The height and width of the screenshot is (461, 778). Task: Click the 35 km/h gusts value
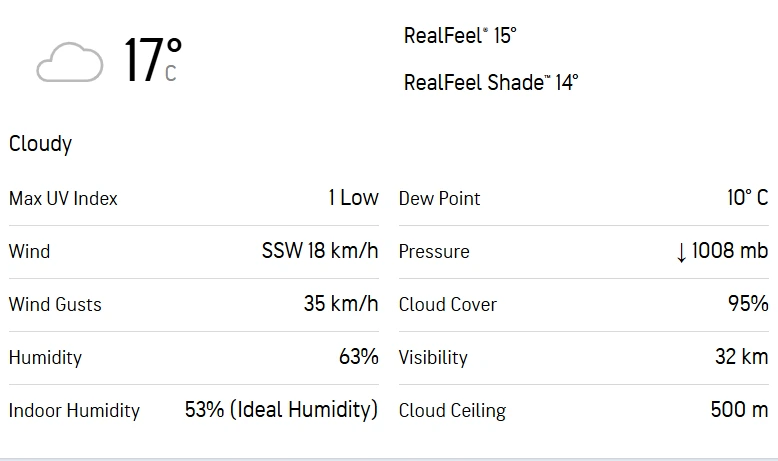341,304
